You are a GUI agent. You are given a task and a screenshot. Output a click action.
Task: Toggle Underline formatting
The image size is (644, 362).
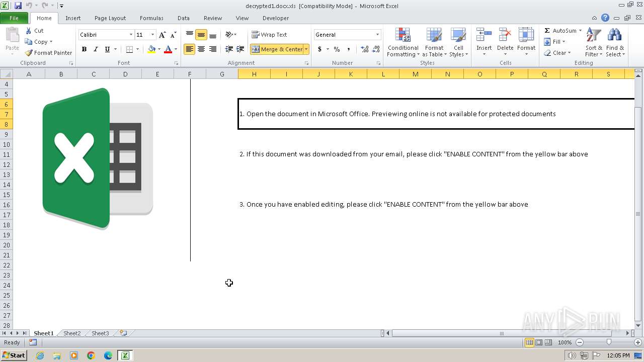(107, 49)
